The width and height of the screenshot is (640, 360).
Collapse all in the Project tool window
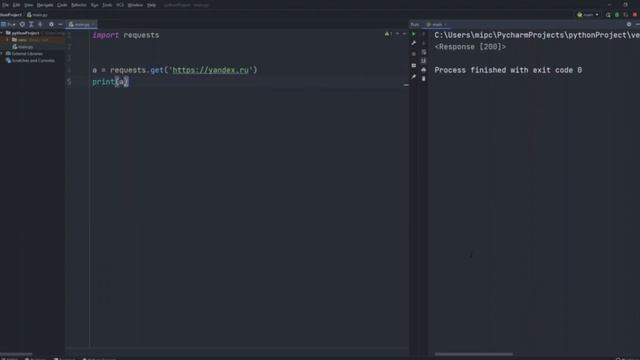pyautogui.click(x=40, y=24)
